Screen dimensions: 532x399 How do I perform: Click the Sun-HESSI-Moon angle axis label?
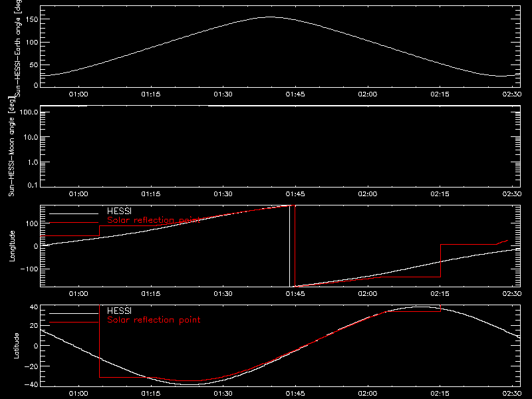click(x=11, y=146)
